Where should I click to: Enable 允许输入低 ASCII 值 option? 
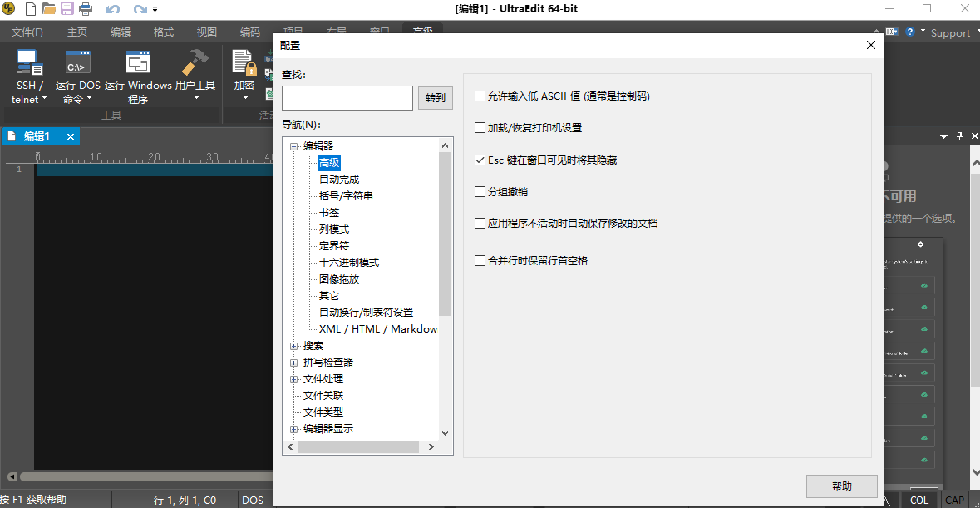(x=480, y=96)
